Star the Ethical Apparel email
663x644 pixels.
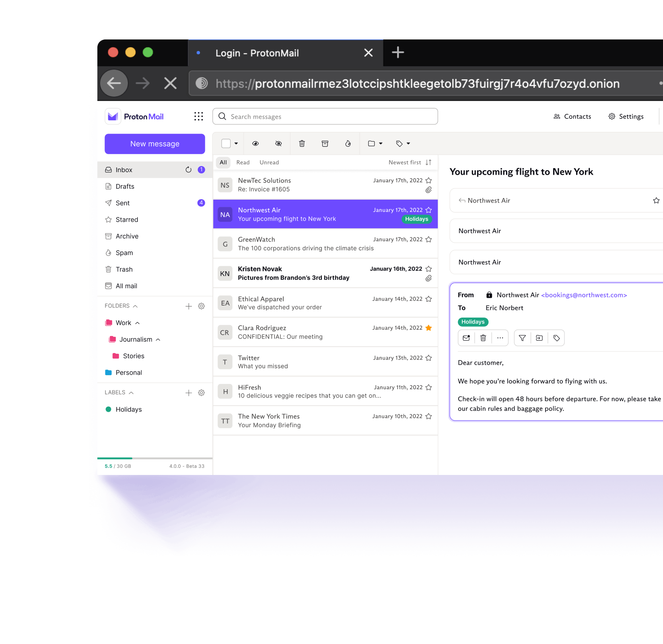(429, 299)
